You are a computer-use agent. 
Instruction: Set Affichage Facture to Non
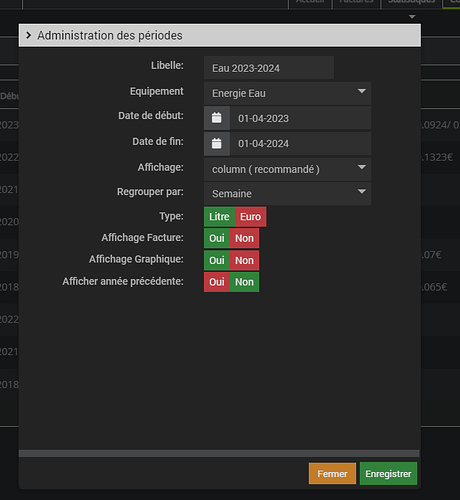[244, 238]
